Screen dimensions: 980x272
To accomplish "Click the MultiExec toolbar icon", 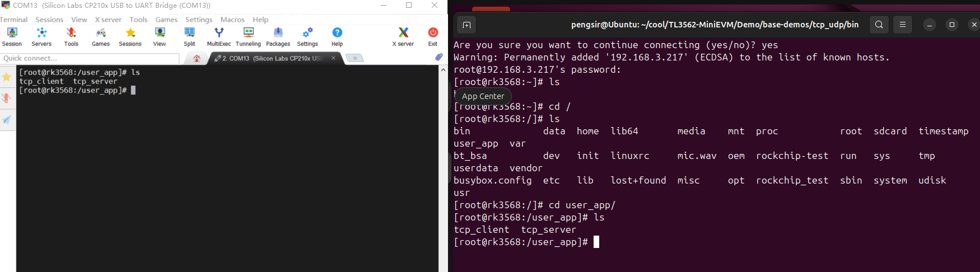I will point(219,36).
